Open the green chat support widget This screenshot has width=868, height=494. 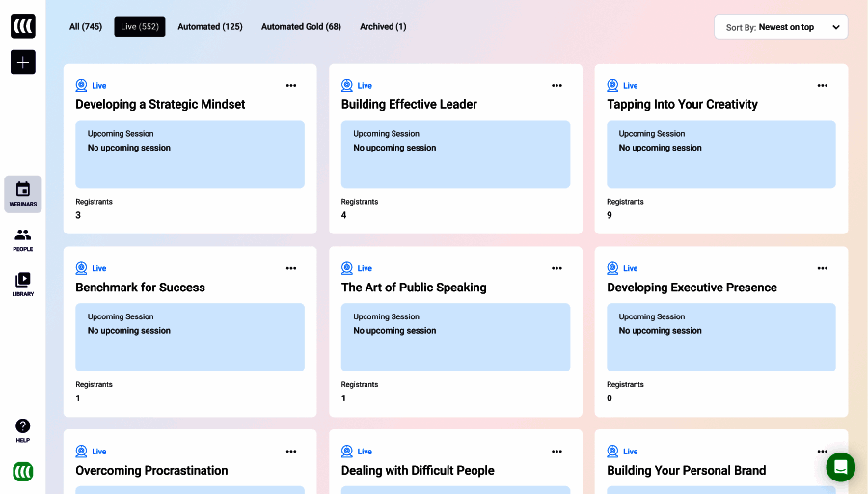pyautogui.click(x=840, y=467)
